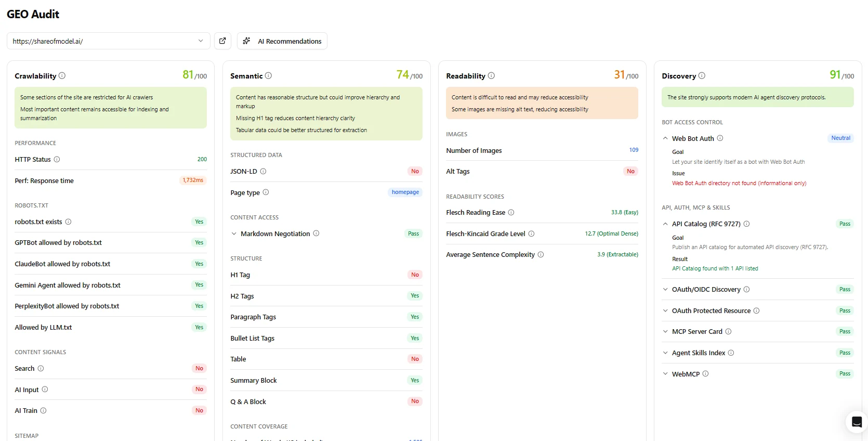Image resolution: width=868 pixels, height=441 pixels.
Task: Click the Allowed by LLM.txt Yes badge
Action: (199, 328)
